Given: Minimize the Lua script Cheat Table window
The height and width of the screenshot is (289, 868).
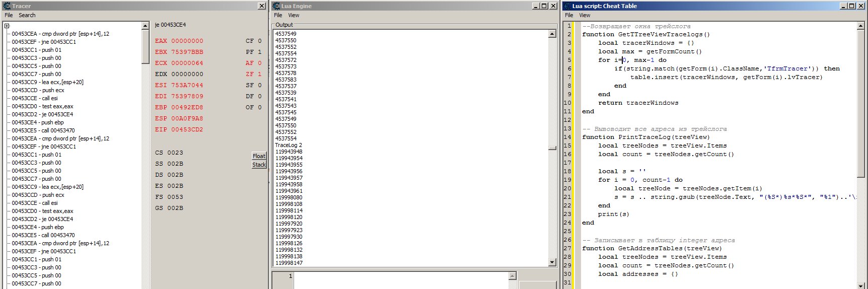Looking at the screenshot, I should click(x=843, y=6).
